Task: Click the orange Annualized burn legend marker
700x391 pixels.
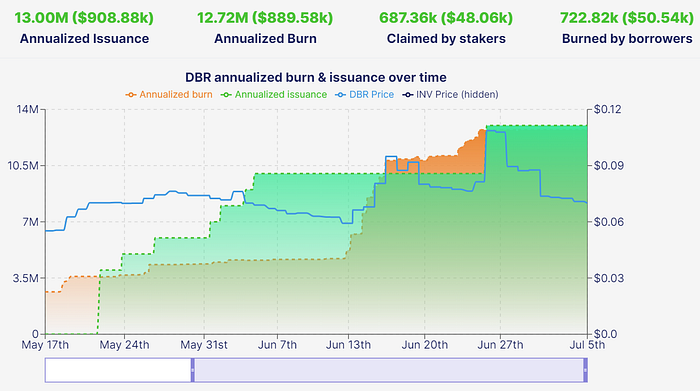Action: [131, 95]
